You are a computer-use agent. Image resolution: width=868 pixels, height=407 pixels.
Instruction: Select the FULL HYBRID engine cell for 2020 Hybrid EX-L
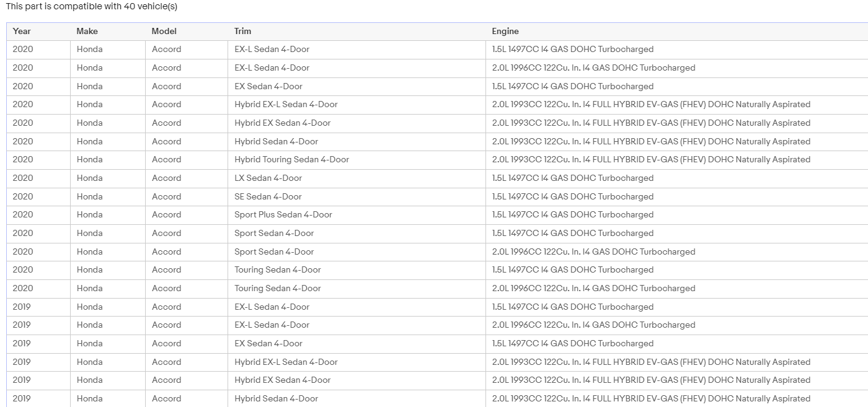point(677,105)
